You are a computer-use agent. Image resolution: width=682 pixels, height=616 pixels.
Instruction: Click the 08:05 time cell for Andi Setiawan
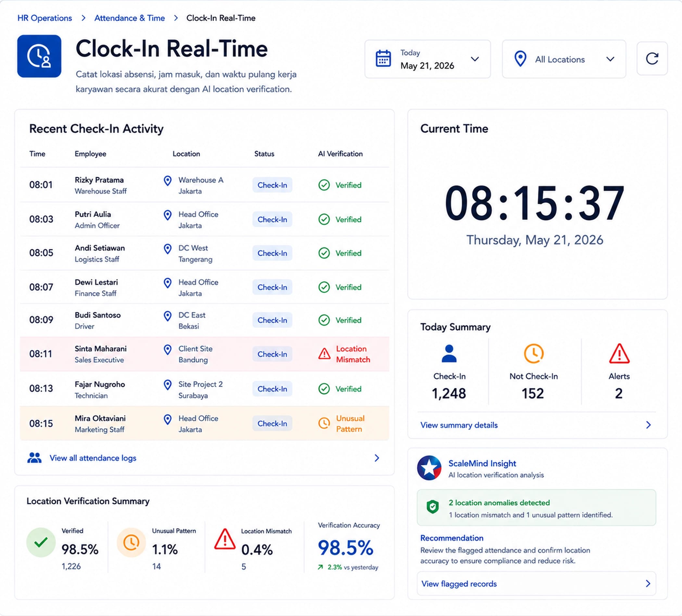tap(41, 253)
